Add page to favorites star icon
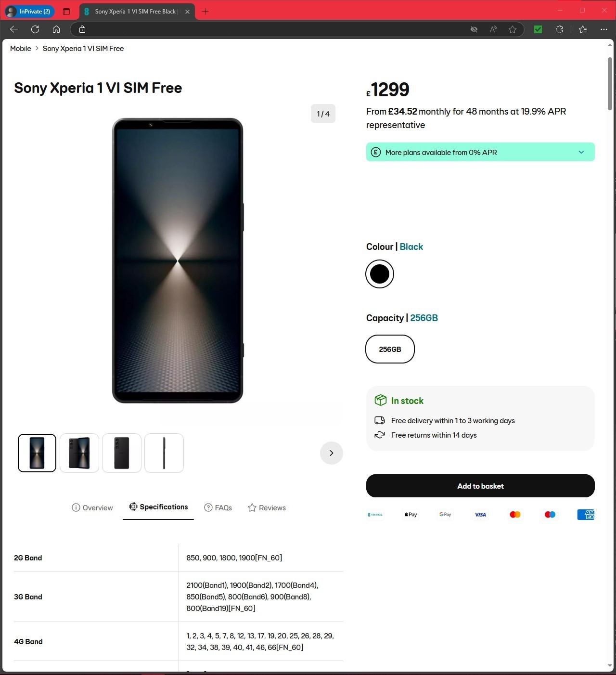 513,29
